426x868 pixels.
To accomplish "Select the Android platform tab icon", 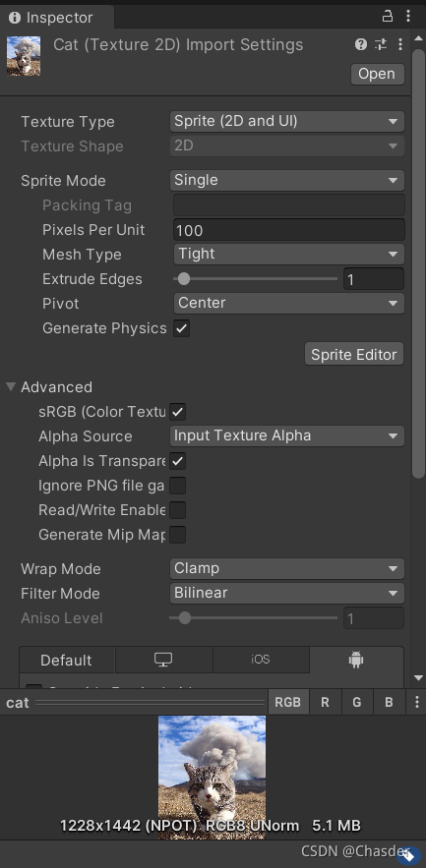I will click(x=356, y=660).
